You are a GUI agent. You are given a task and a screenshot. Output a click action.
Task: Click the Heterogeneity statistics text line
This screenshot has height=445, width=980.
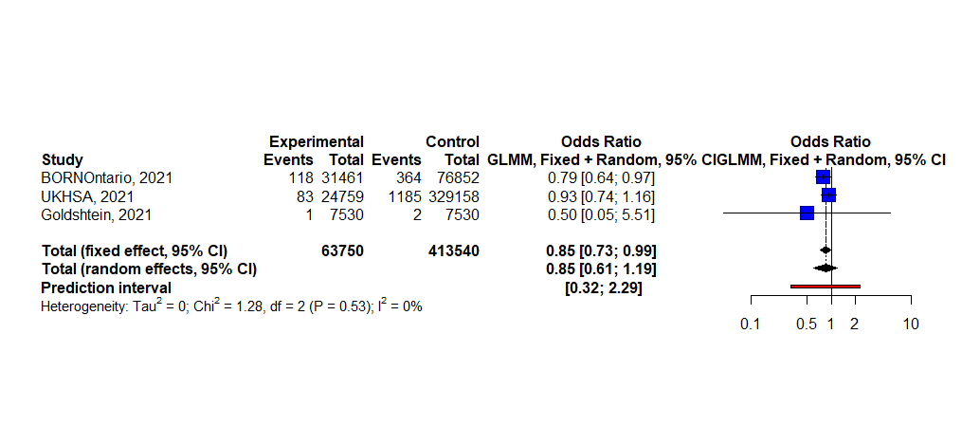tap(231, 307)
